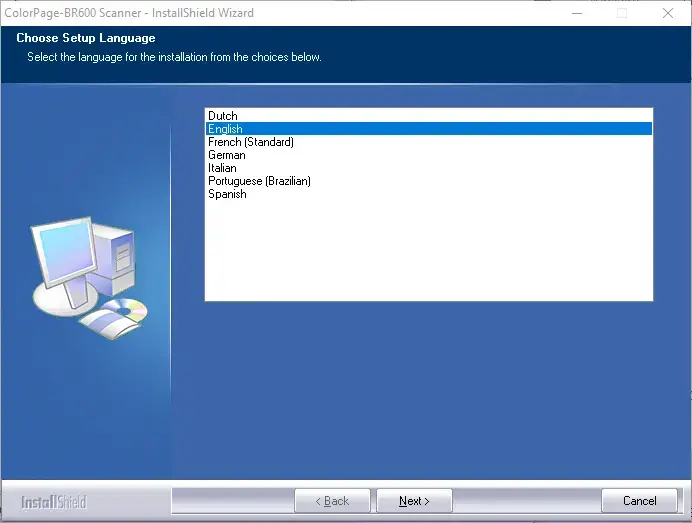Viewport: 692px width, 523px height.
Task: Choose the highlighted English language option
Action: tap(226, 129)
